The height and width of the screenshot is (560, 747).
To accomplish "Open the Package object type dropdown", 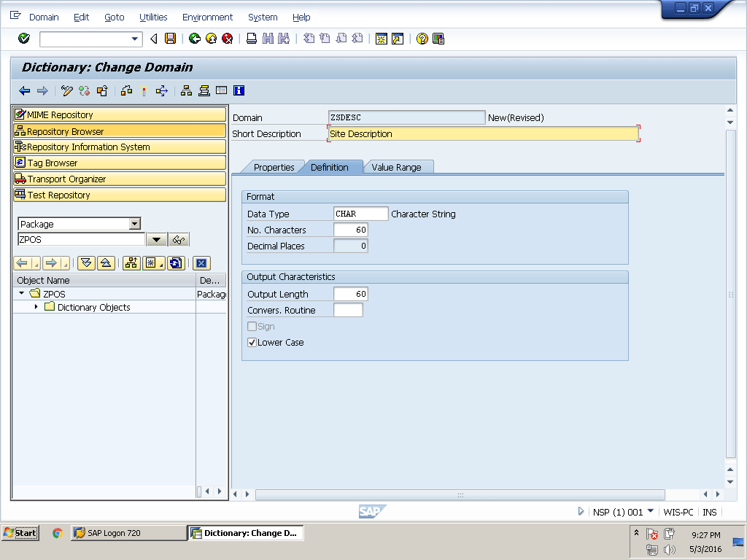I will coord(134,224).
